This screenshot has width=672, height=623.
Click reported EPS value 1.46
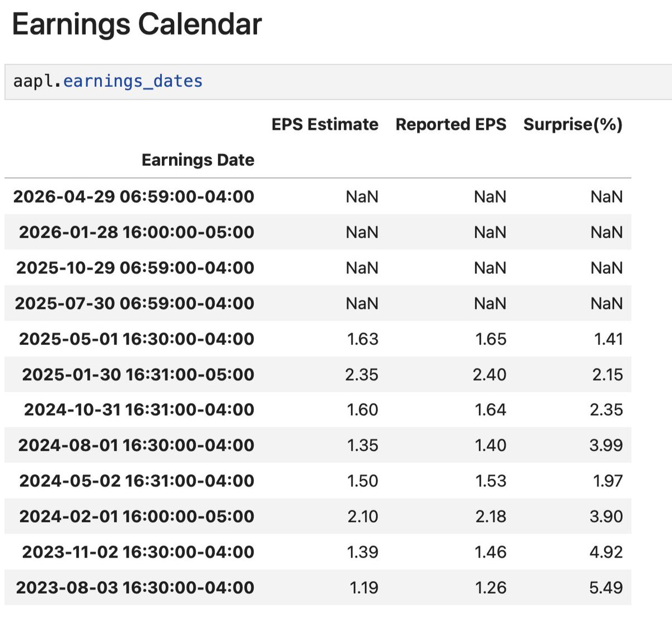pos(491,552)
